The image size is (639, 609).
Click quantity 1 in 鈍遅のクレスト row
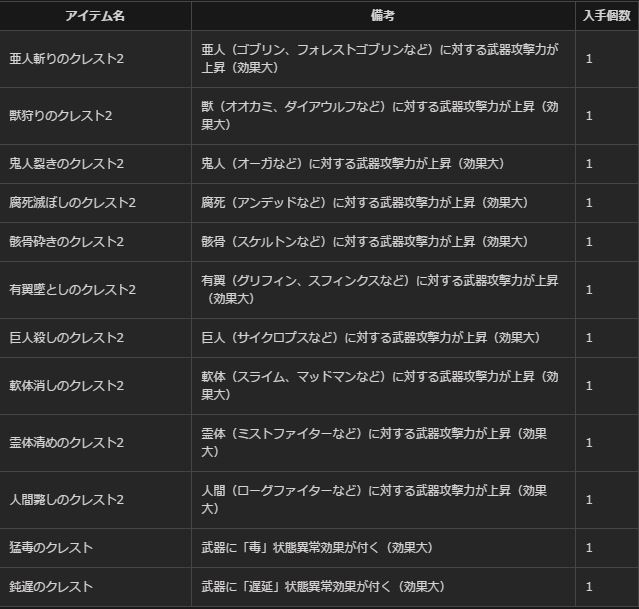point(589,587)
